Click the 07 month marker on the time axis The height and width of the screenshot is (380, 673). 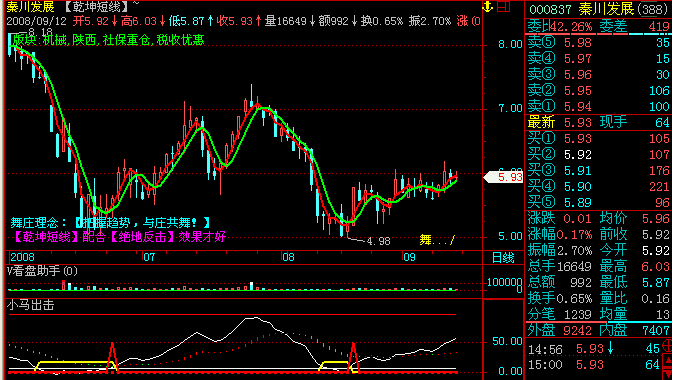pyautogui.click(x=149, y=258)
